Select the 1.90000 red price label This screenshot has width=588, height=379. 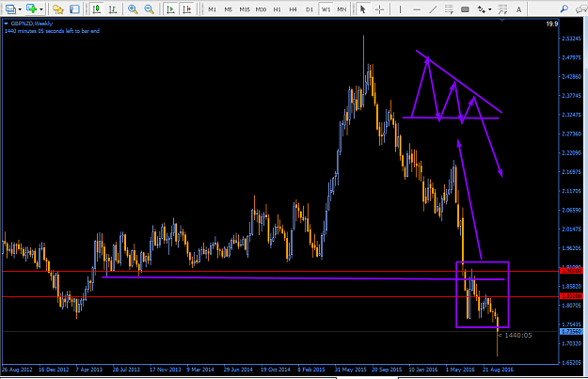tap(571, 271)
